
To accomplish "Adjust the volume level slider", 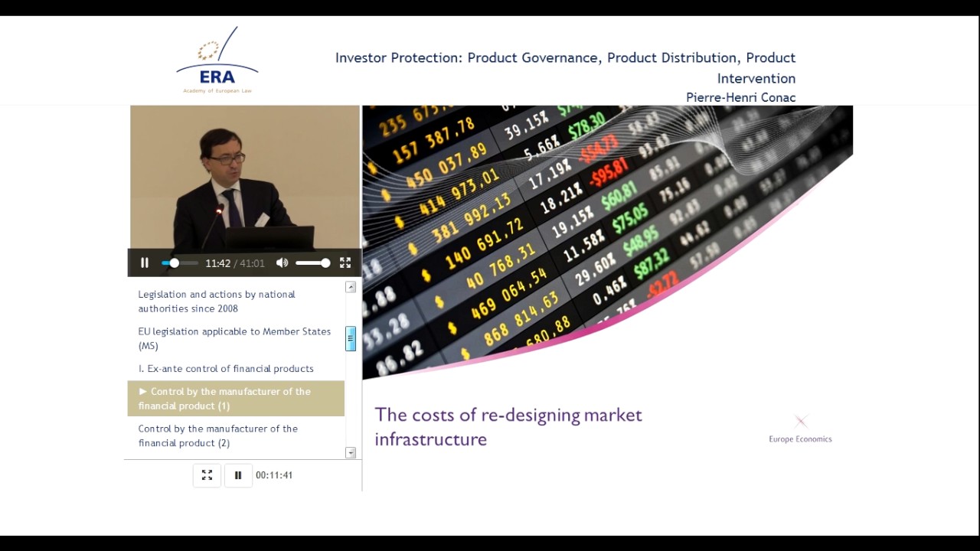I will (313, 262).
